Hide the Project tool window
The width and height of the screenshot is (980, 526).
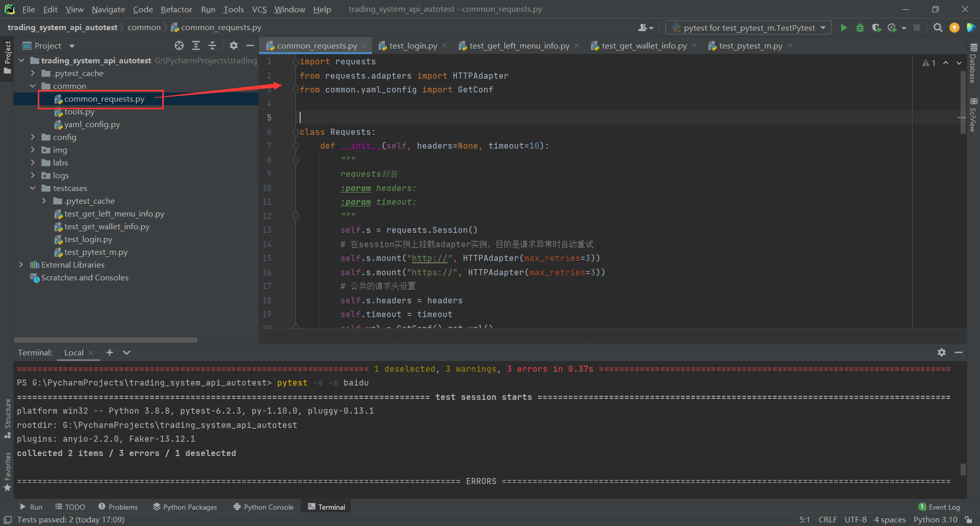250,45
